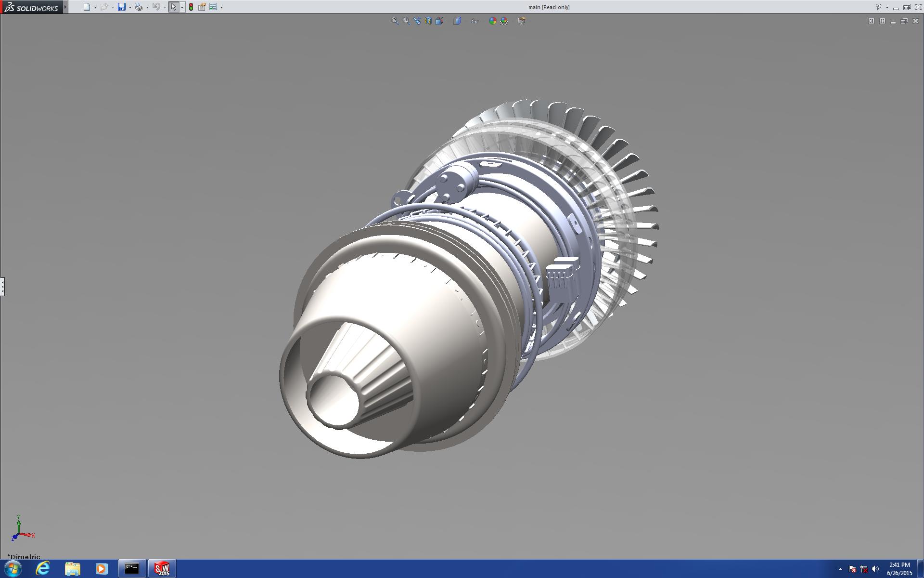Screen dimensions: 924x578
Task: Open the Display Style box icon
Action: [x=457, y=21]
